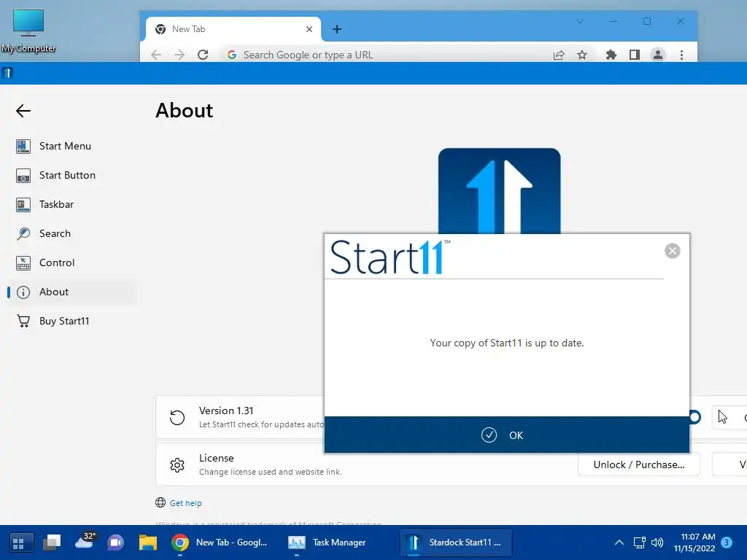Open Chrome's Extensions puzzle icon

pyautogui.click(x=611, y=55)
